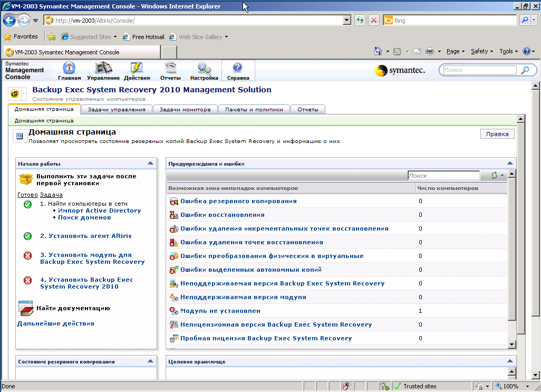Open the Настройка gears icon

[x=204, y=70]
